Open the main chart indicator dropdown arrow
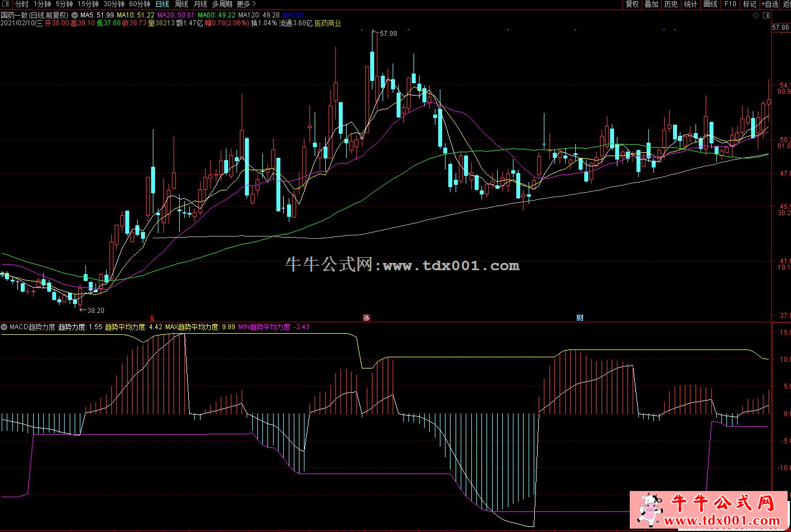This screenshot has width=791, height=532. (75, 15)
